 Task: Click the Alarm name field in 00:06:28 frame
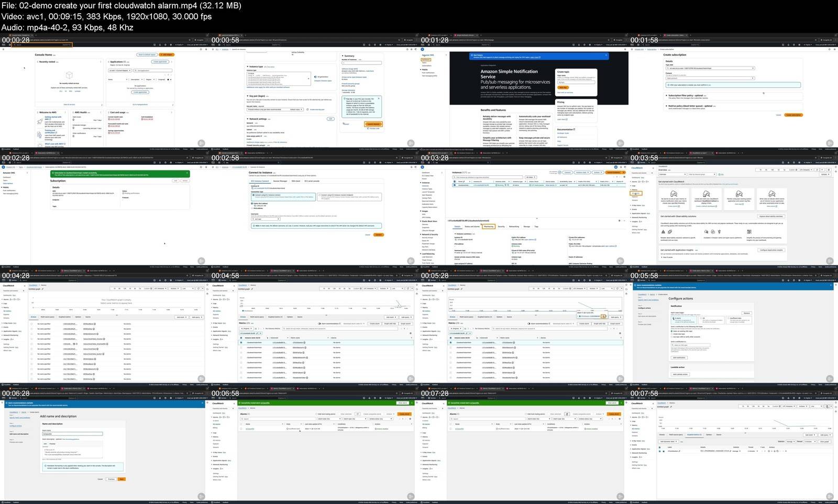click(x=72, y=434)
